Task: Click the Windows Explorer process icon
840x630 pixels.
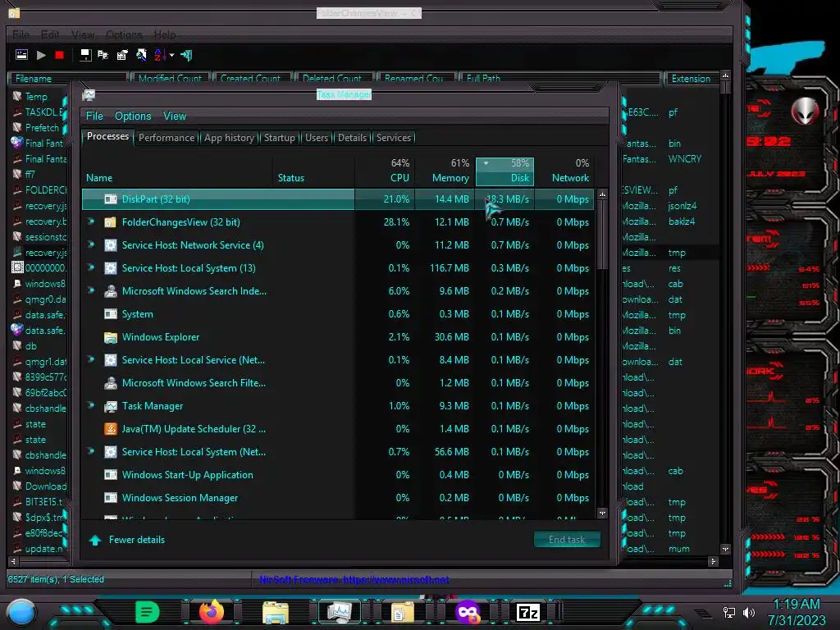Action: point(111,337)
